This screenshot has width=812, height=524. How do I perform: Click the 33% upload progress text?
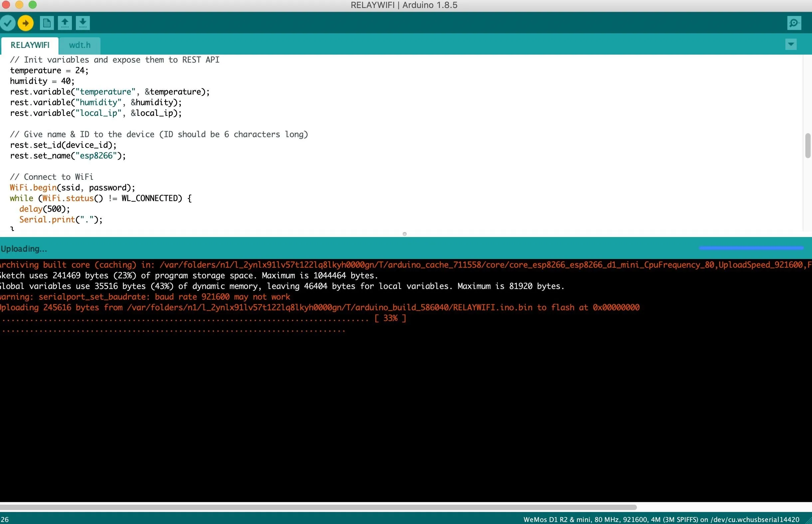tap(390, 318)
